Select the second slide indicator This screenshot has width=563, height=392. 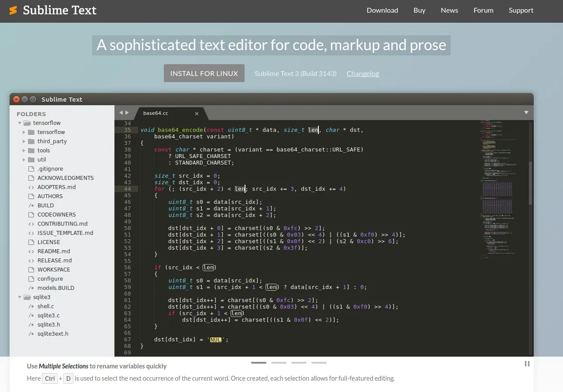point(279,363)
